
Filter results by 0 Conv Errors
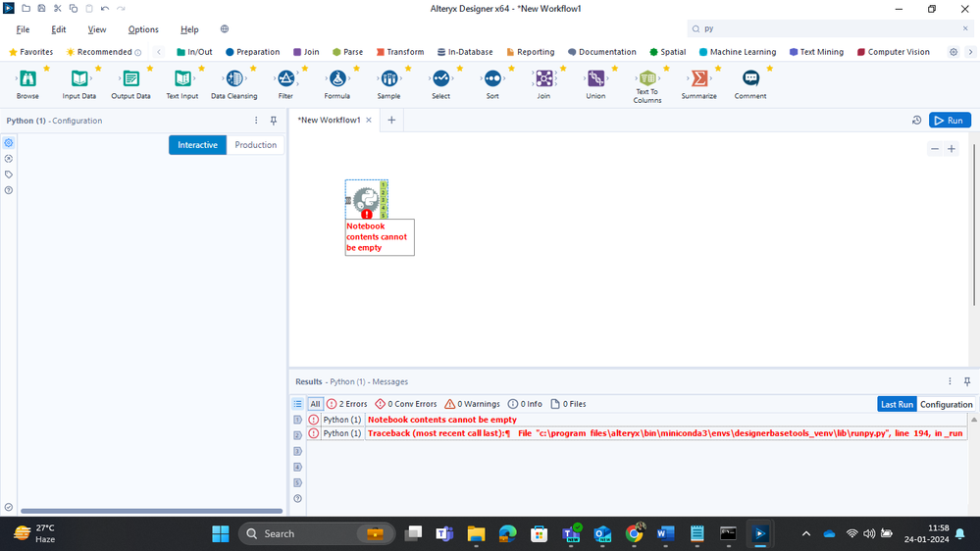click(405, 404)
